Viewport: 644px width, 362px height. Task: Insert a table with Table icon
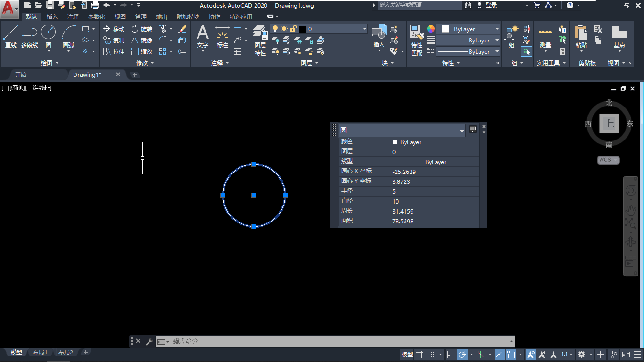(238, 51)
